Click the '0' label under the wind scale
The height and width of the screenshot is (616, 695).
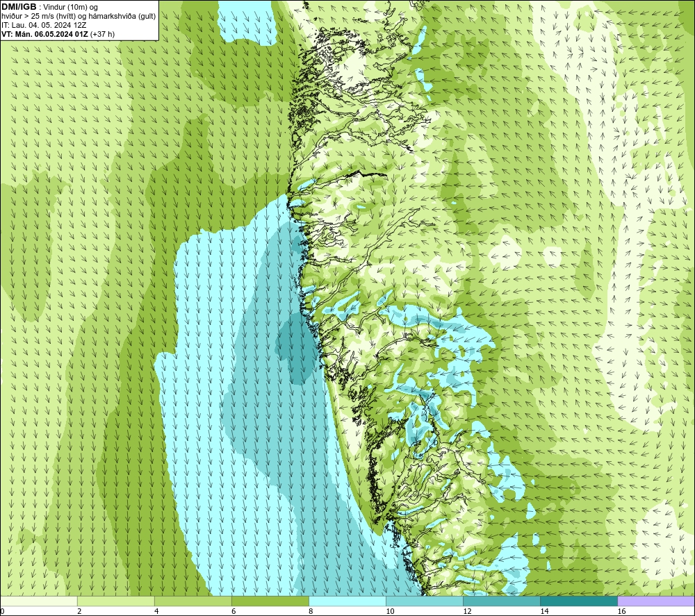tap(2, 612)
